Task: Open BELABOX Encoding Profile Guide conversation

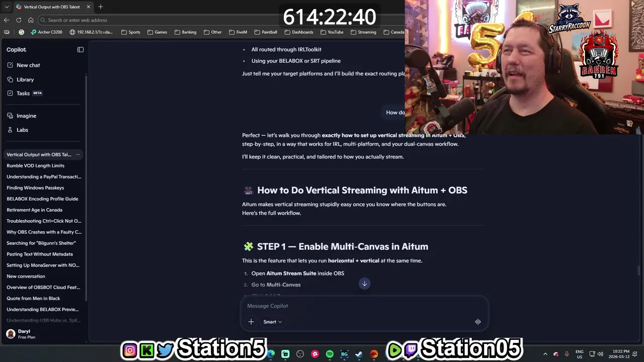Action: click(x=42, y=199)
